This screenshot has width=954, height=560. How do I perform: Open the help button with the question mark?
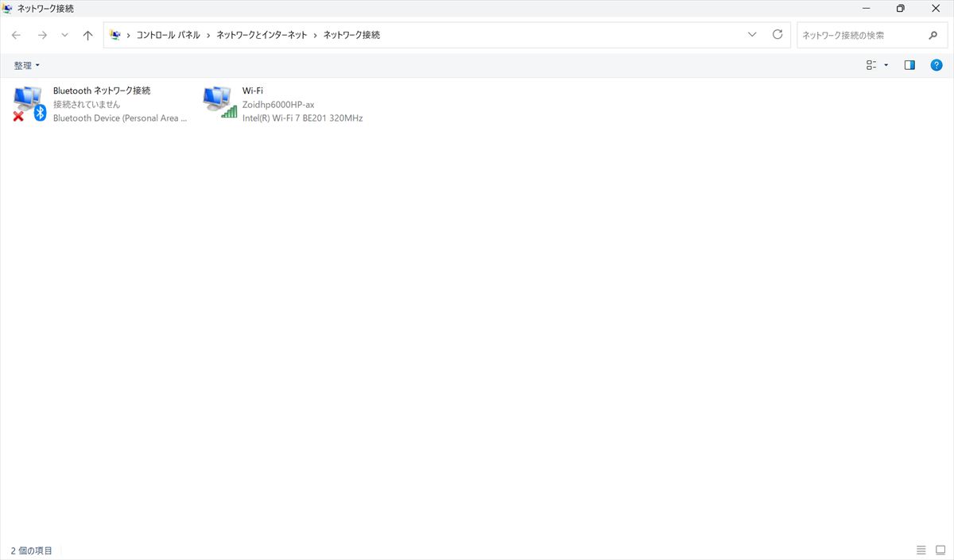point(937,65)
